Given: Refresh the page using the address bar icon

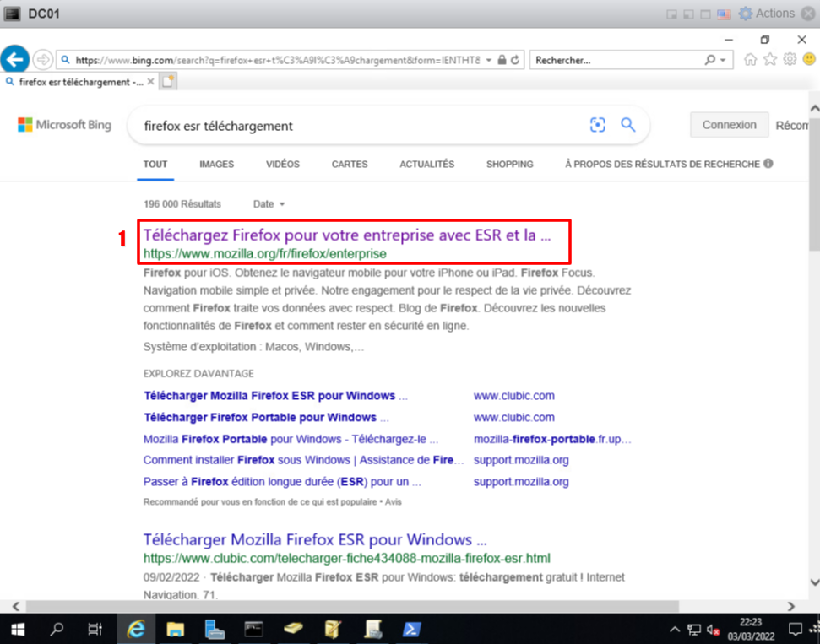Looking at the screenshot, I should pos(516,60).
